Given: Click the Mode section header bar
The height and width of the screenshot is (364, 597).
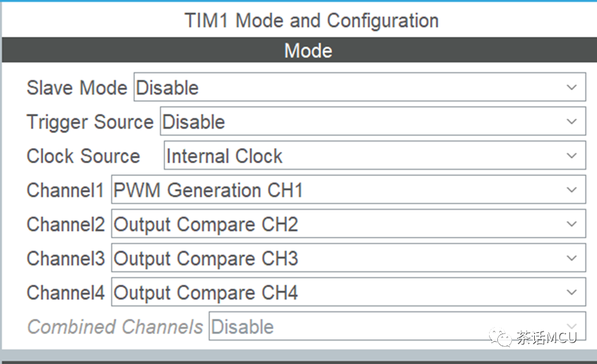Looking at the screenshot, I should [x=299, y=50].
